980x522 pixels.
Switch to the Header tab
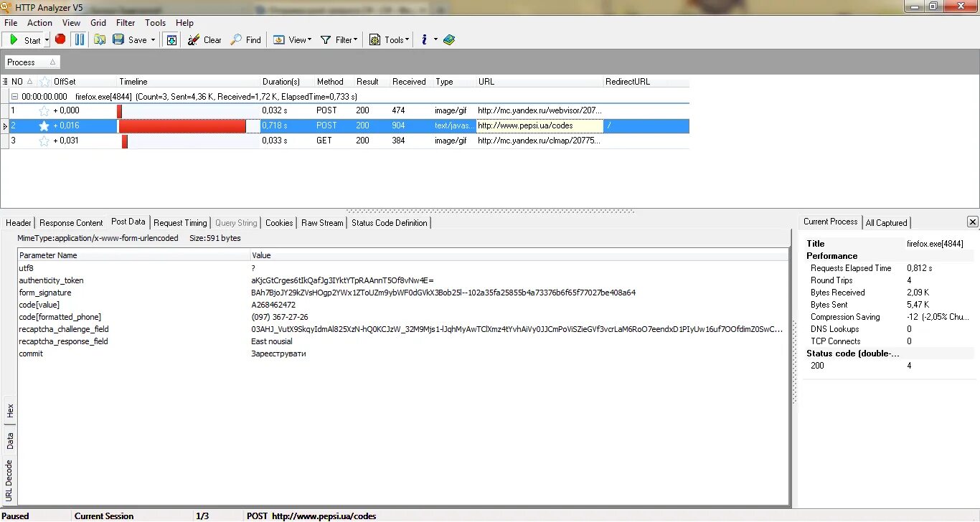(19, 223)
